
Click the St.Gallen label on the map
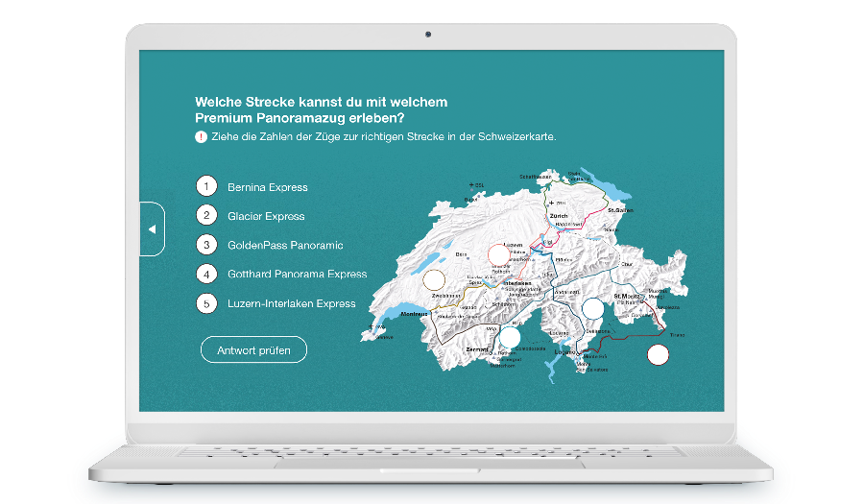pyautogui.click(x=620, y=210)
